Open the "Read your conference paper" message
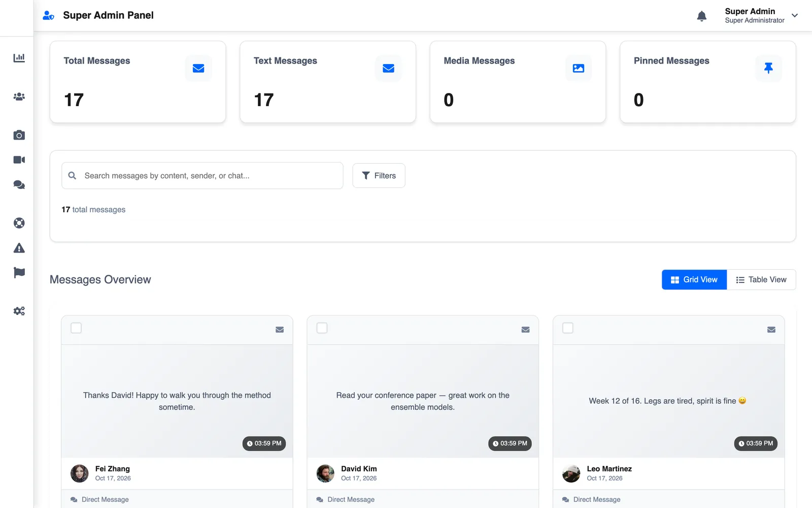The height and width of the screenshot is (508, 812). [x=423, y=401]
